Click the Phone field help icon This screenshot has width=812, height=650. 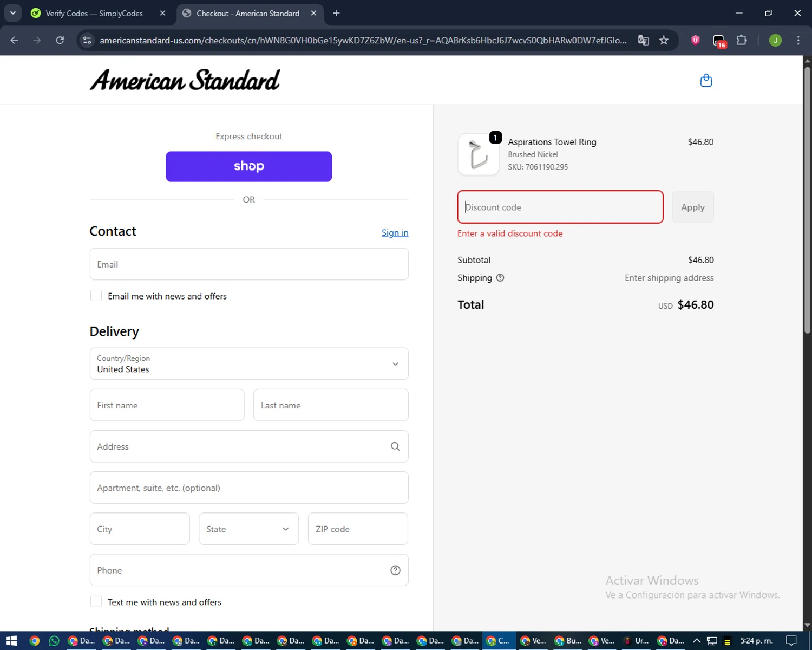(x=395, y=570)
